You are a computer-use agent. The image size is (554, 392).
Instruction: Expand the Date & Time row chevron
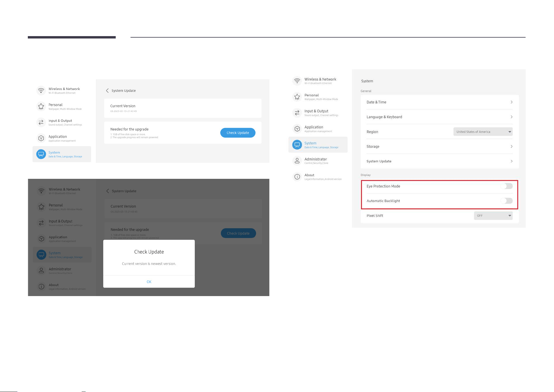511,102
